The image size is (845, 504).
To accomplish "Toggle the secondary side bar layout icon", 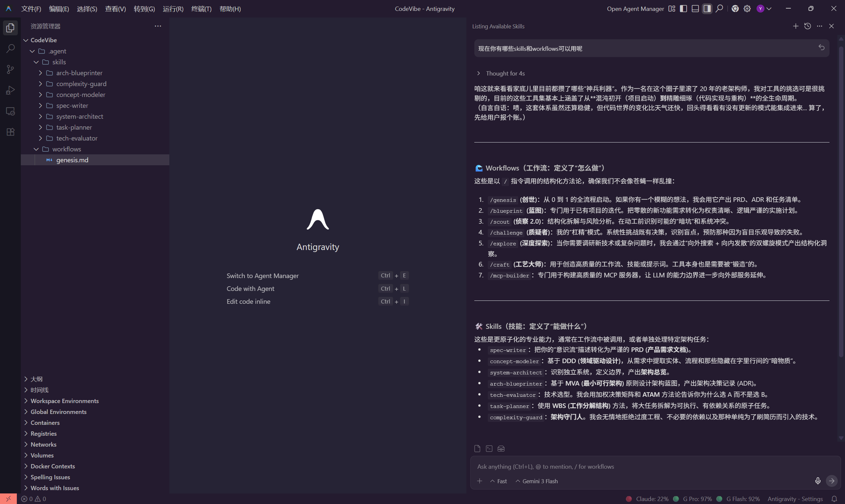I will point(707,9).
